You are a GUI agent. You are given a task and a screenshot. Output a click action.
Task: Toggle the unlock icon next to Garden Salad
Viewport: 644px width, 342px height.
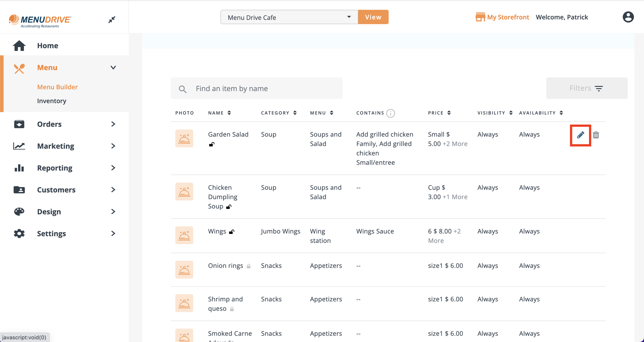[x=212, y=144]
